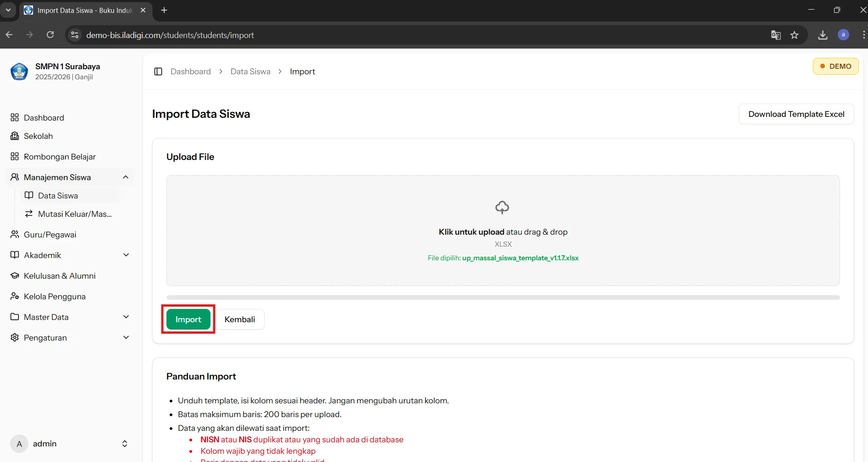Click the address bar URL
Screen dimensions: 868x462
pos(170,35)
